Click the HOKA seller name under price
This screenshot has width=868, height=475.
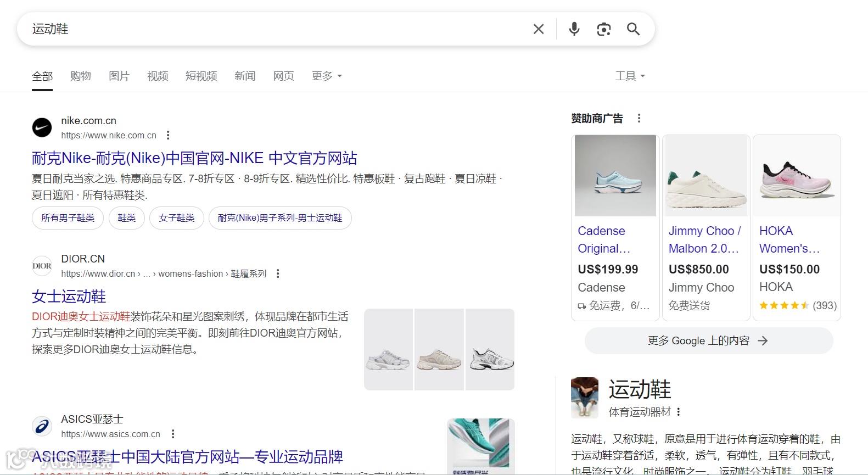click(776, 287)
